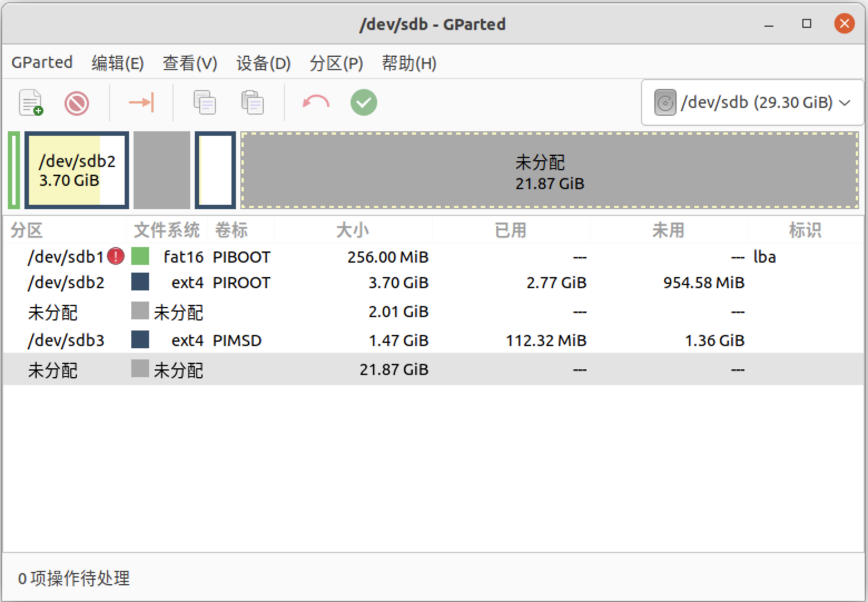Click the undo last operation icon

click(x=315, y=102)
